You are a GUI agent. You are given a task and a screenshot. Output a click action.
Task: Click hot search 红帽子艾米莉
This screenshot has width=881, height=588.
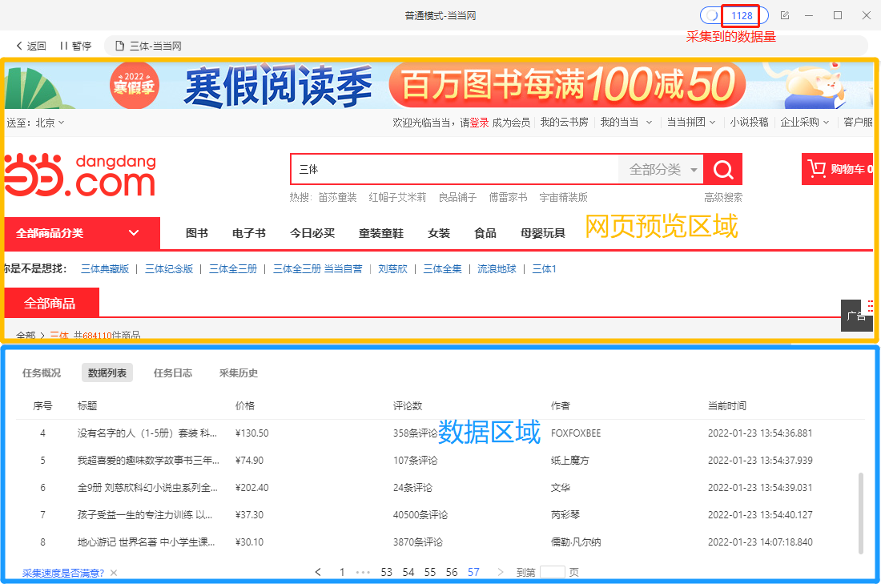(x=397, y=197)
